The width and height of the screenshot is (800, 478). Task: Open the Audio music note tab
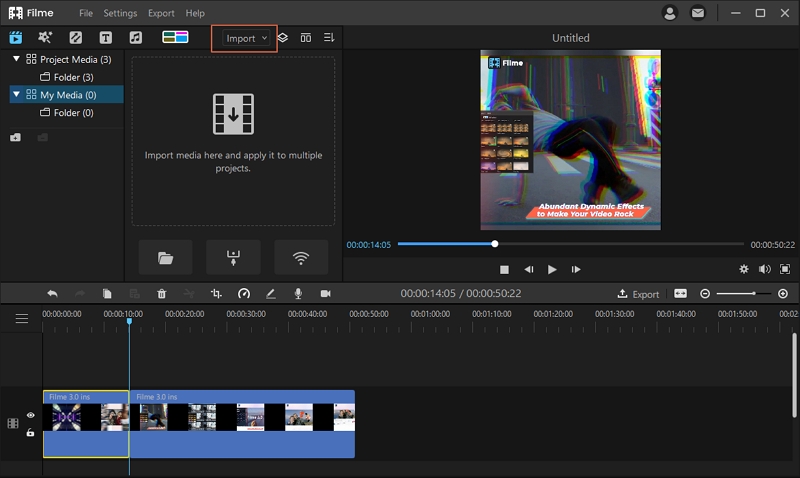click(136, 37)
